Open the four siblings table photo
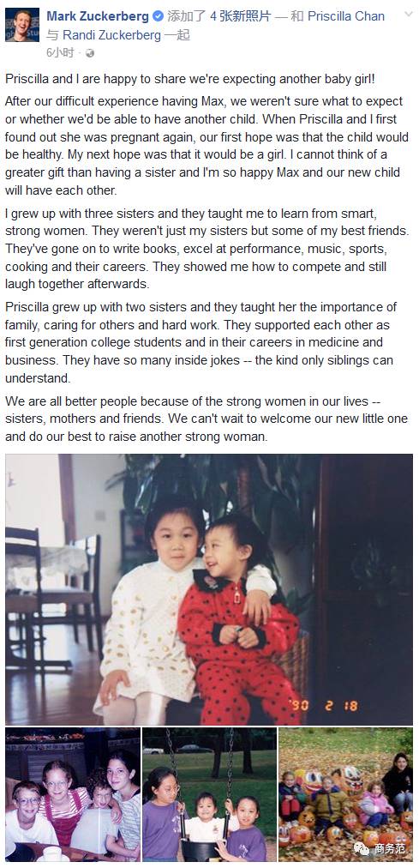 [x=73, y=794]
